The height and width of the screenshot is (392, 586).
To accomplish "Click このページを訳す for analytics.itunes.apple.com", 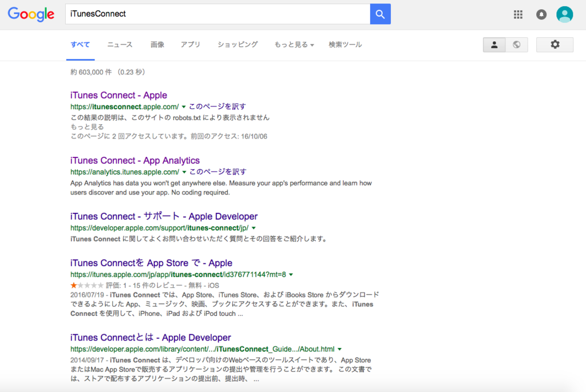I will pyautogui.click(x=218, y=172).
